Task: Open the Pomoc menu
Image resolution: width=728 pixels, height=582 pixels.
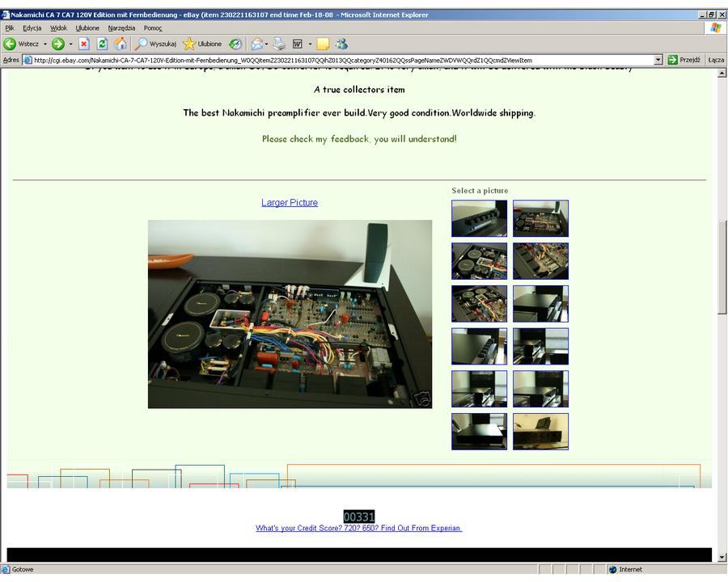Action: tap(153, 28)
